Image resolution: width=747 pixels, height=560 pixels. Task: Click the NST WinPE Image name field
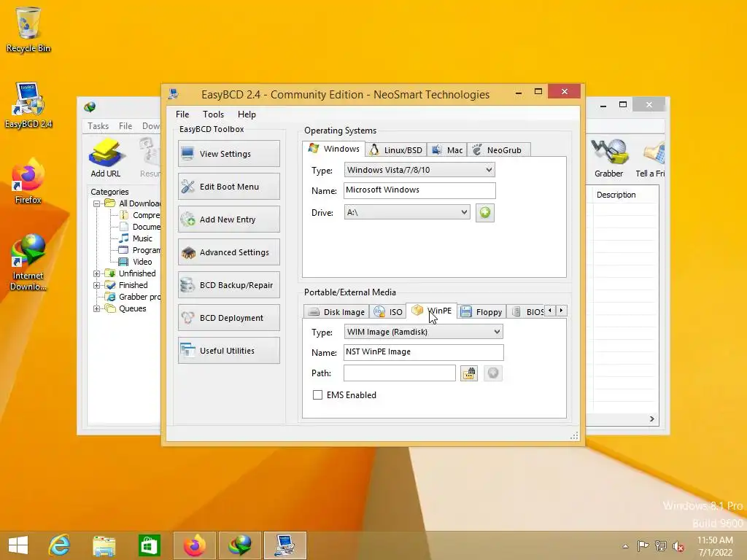[423, 352]
